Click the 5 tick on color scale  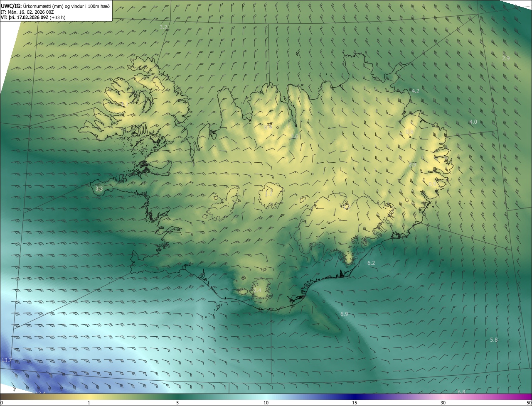coord(177,403)
